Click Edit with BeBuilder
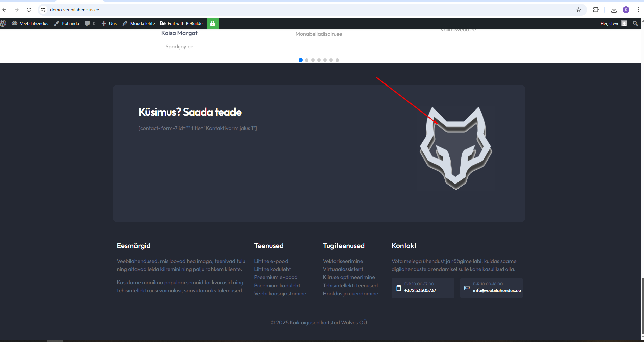 click(x=182, y=23)
